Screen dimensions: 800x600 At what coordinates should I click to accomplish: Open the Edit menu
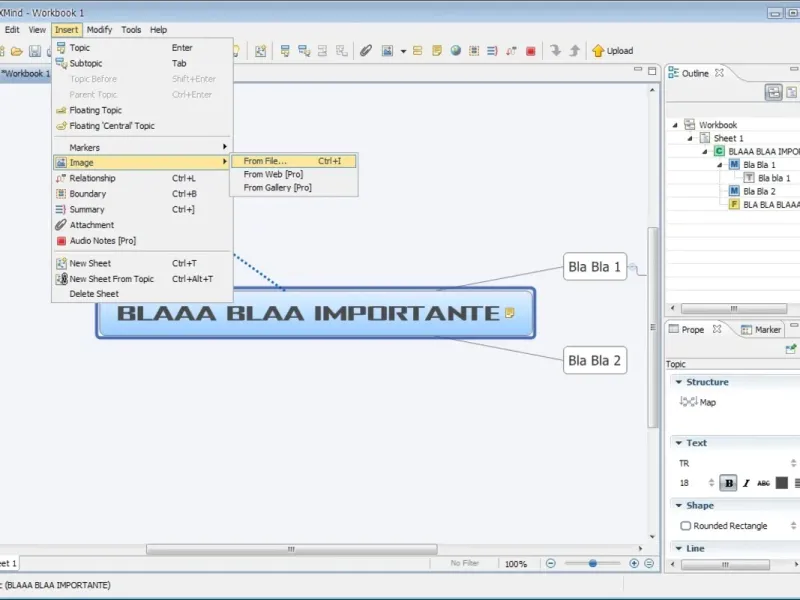point(12,30)
